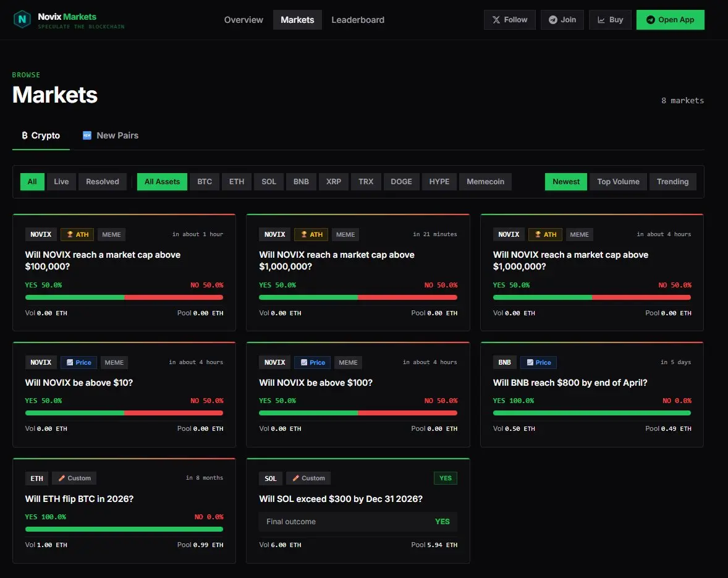728x578 pixels.
Task: Click the green Open App button
Action: tap(670, 20)
